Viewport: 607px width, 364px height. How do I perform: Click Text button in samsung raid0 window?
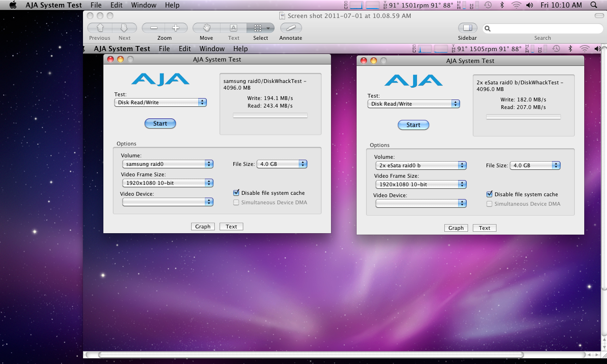231,227
